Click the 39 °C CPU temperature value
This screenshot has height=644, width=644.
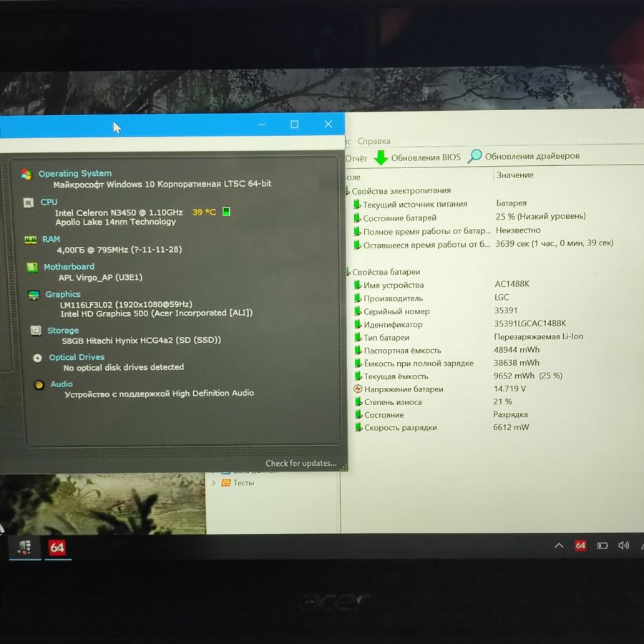204,213
